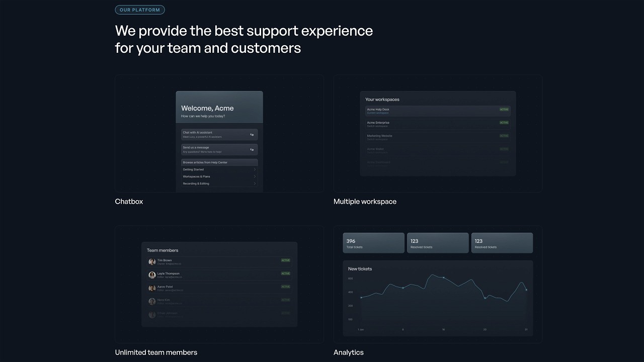Expand the Recording & Editing chevron

255,184
